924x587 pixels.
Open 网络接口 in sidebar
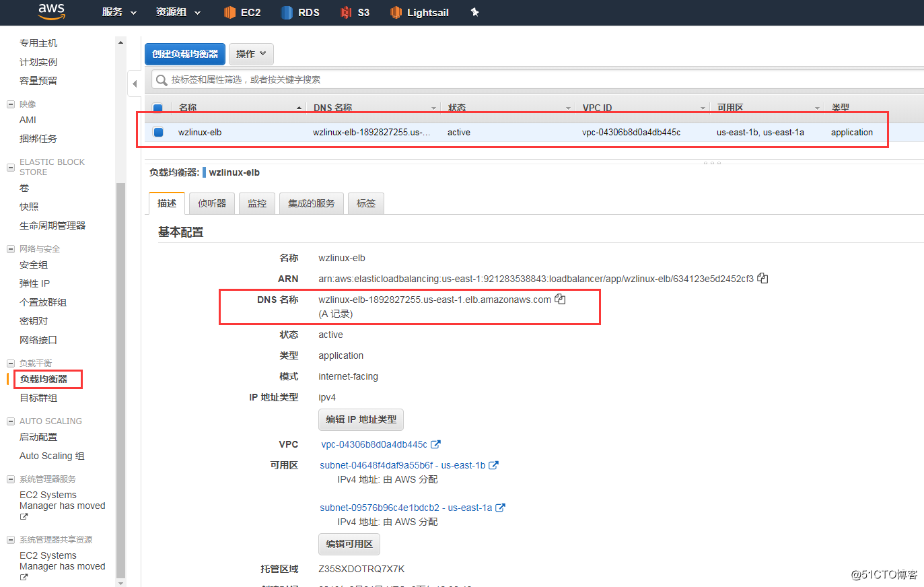(38, 340)
